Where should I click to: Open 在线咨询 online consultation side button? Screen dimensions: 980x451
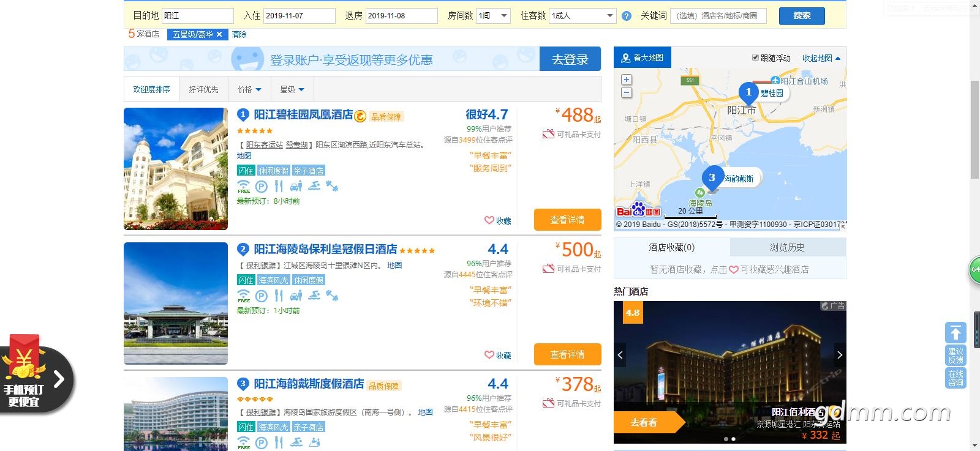coord(956,378)
